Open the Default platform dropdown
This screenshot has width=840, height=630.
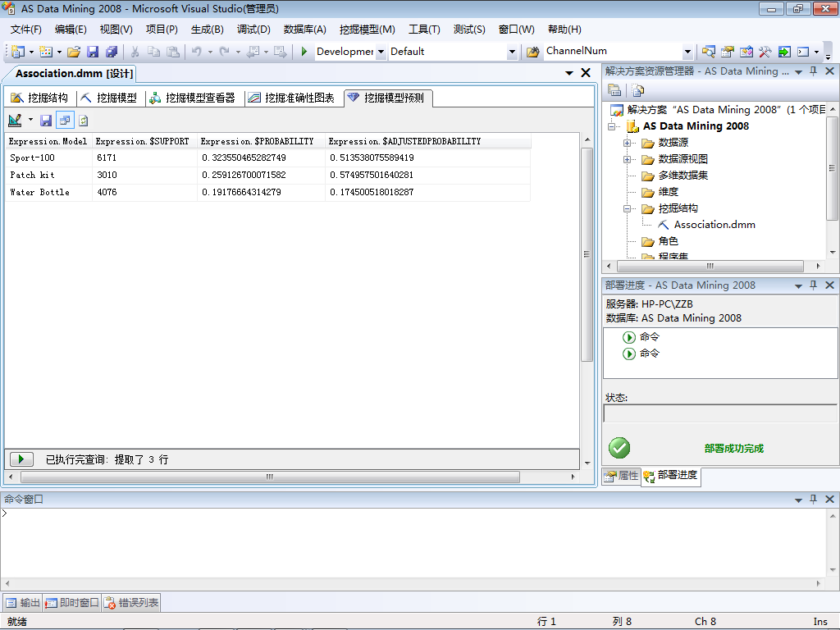pos(512,52)
